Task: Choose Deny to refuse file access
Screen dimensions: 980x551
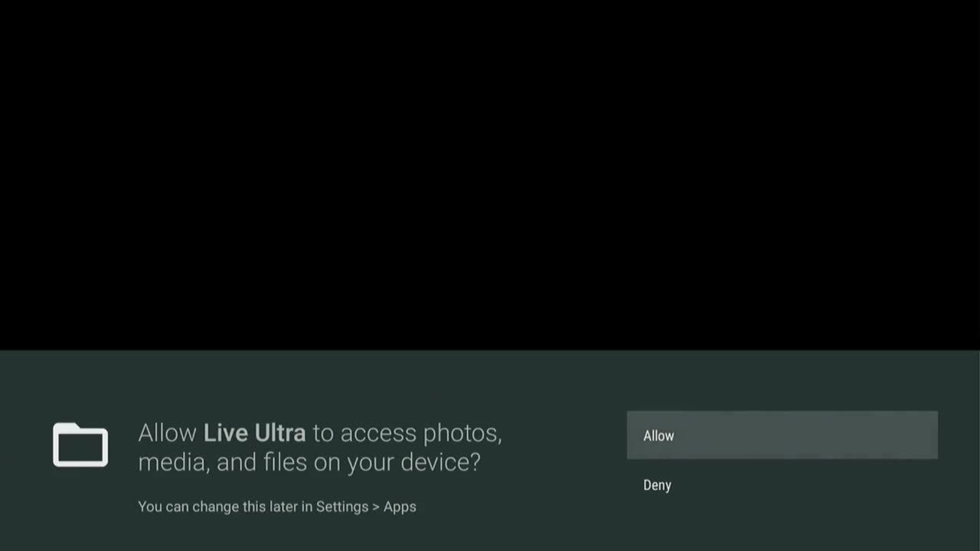Action: point(782,485)
